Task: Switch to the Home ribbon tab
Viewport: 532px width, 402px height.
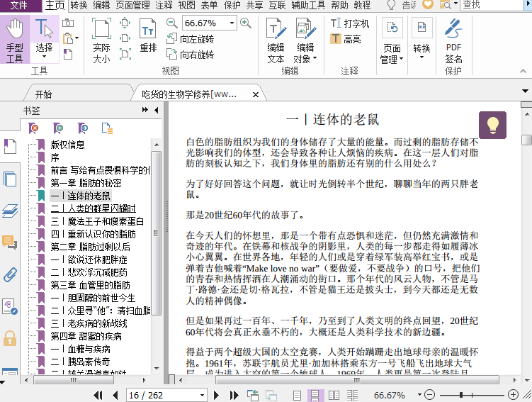Action: [x=55, y=5]
